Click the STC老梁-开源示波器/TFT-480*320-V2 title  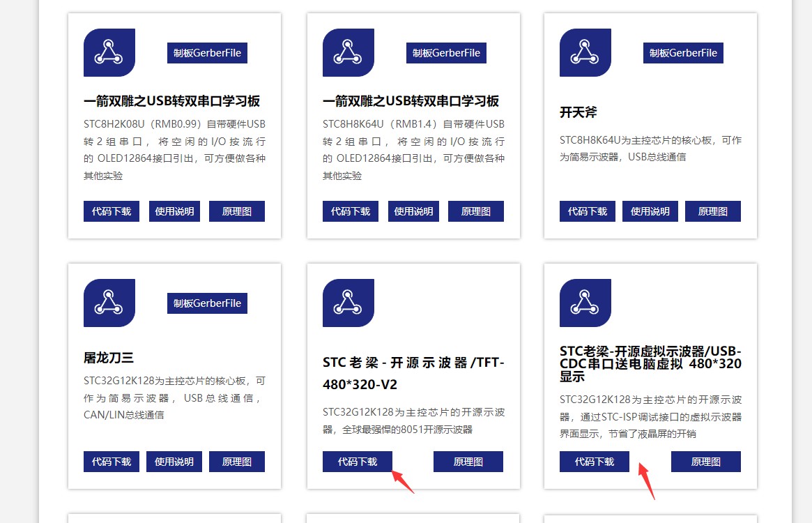(x=413, y=373)
